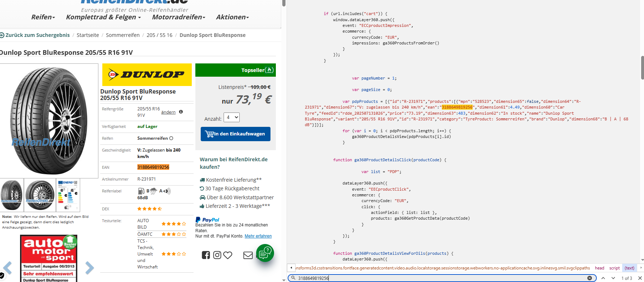Viewport: 644px width, 282px height.
Task: Select the (text) breadcrumb in DevTools
Action: coord(630,268)
